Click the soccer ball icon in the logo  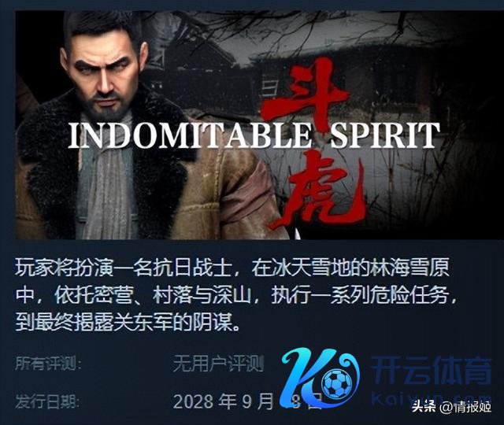pyautogui.click(x=337, y=382)
